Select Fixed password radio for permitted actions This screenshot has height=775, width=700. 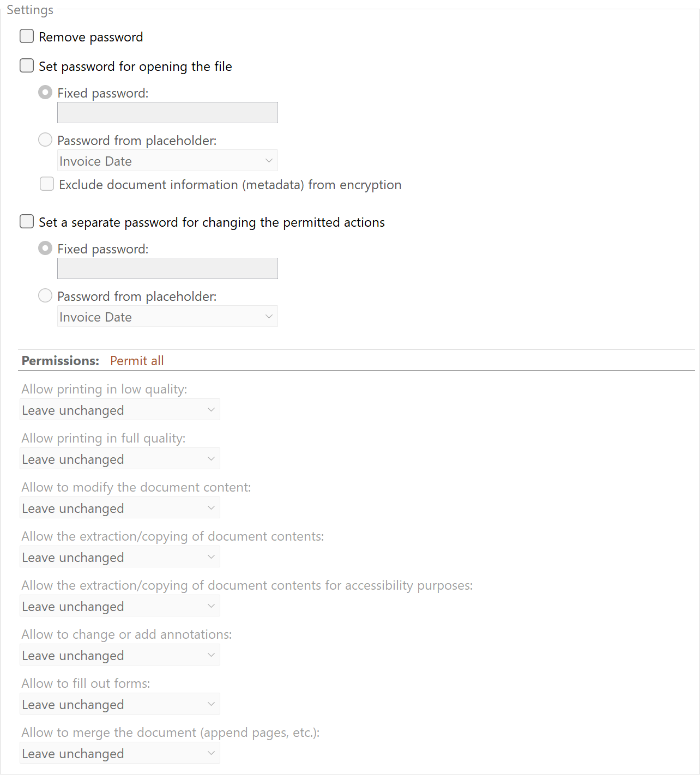(45, 249)
